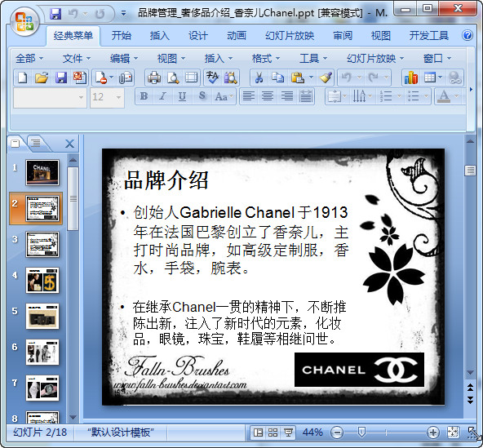Run the spelling check icon
Viewport: 483px width, 448px height.
[x=212, y=78]
